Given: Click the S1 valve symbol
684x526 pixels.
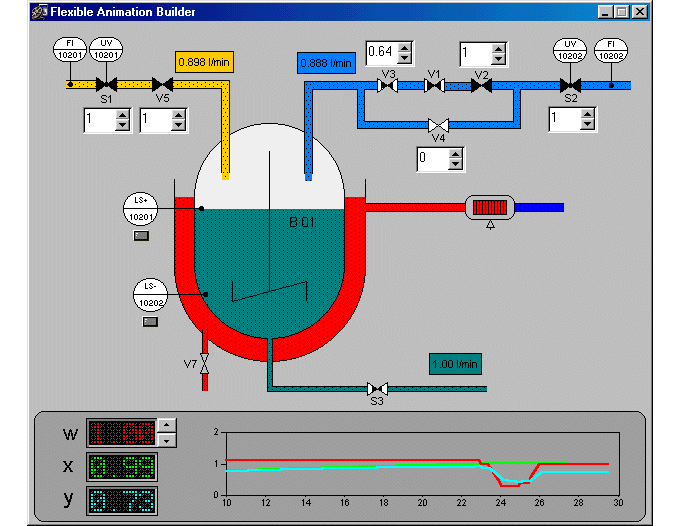Looking at the screenshot, I should pyautogui.click(x=107, y=85).
